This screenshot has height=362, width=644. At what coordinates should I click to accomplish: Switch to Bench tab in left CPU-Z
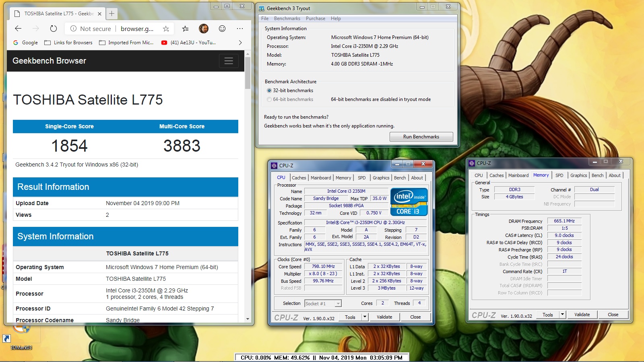[400, 178]
